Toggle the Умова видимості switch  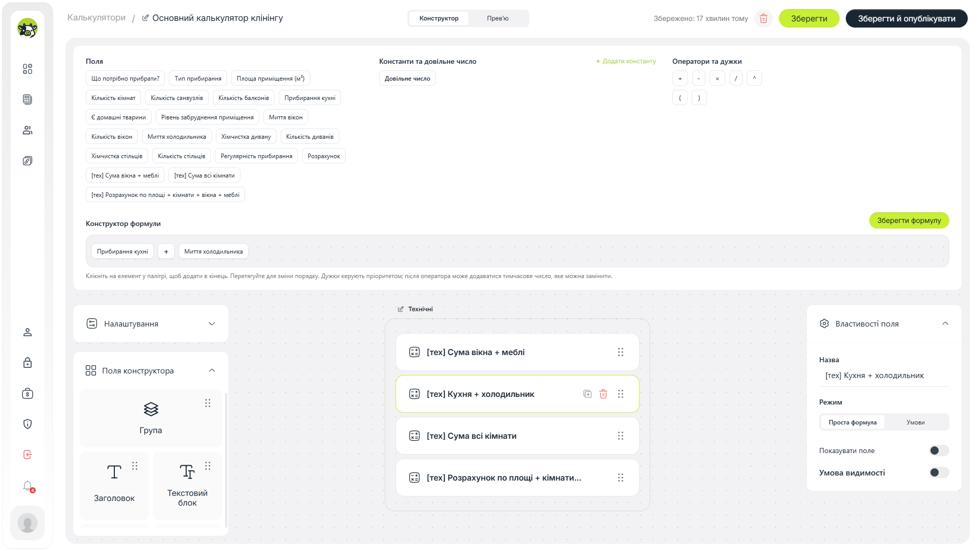(x=939, y=472)
